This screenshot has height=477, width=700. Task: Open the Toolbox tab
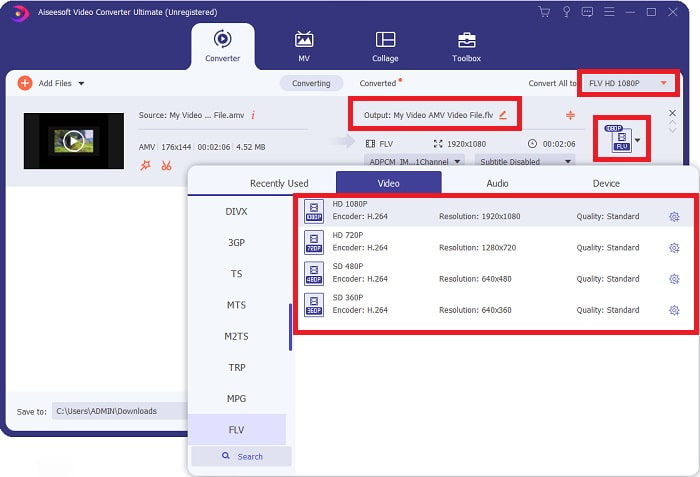[x=467, y=46]
